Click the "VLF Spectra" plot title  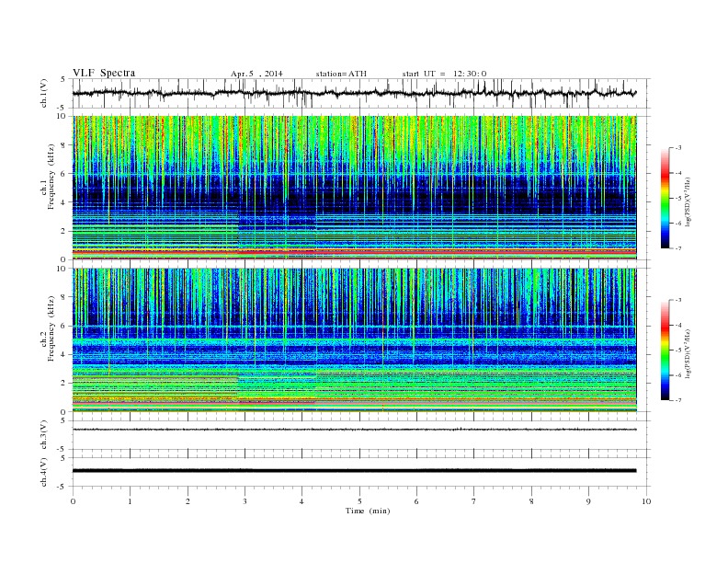click(x=104, y=73)
